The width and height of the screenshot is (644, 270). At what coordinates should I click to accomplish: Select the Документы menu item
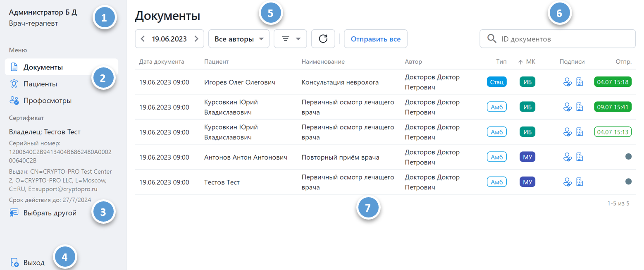43,67
